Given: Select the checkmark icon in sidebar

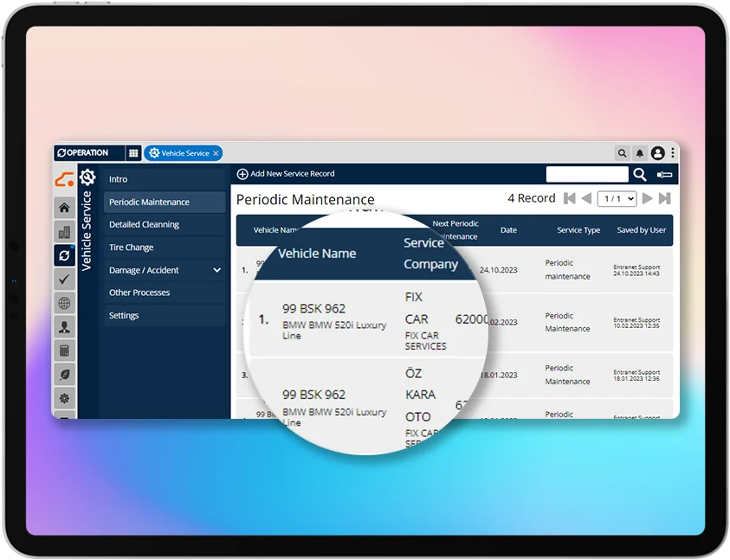Looking at the screenshot, I should (x=64, y=279).
